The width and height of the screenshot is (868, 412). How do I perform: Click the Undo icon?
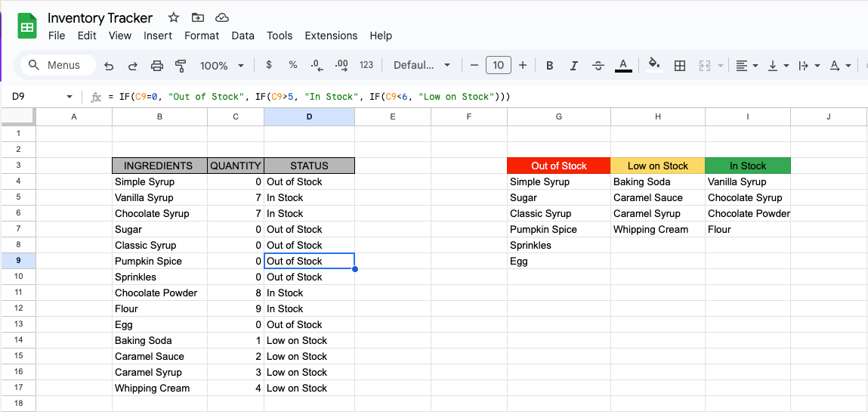(x=109, y=66)
